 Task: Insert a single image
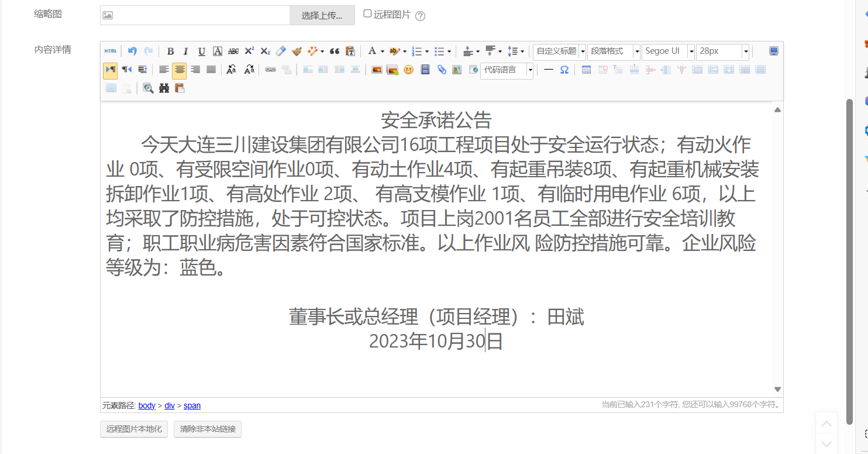[377, 70]
